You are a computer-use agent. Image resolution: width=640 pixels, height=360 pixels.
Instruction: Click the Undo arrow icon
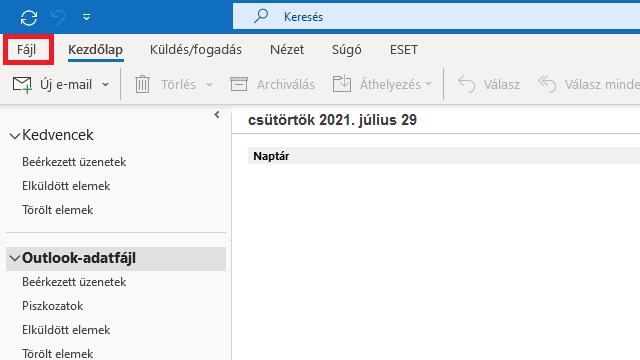(58, 18)
